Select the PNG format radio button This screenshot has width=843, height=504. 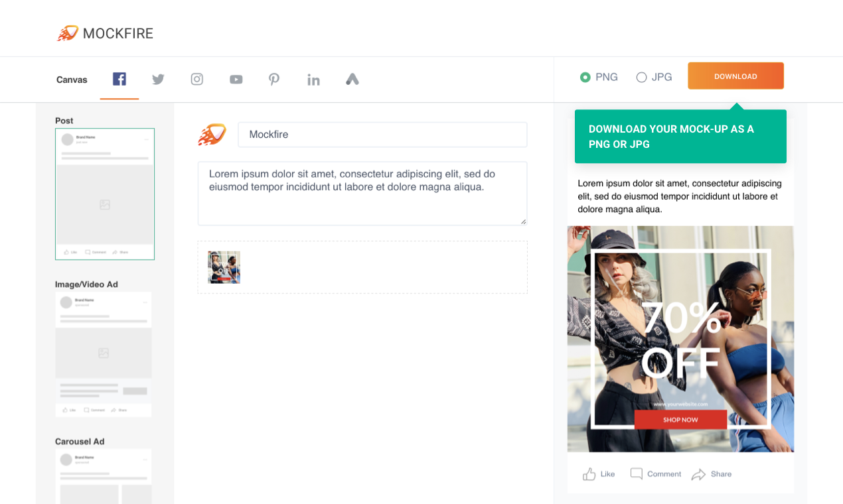coord(585,77)
